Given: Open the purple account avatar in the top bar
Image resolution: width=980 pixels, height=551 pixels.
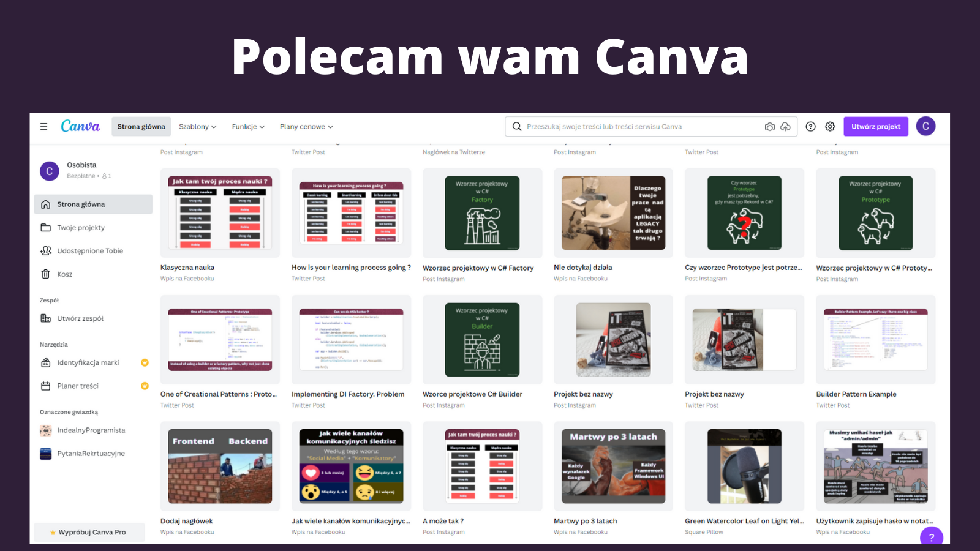Looking at the screenshot, I should click(925, 126).
